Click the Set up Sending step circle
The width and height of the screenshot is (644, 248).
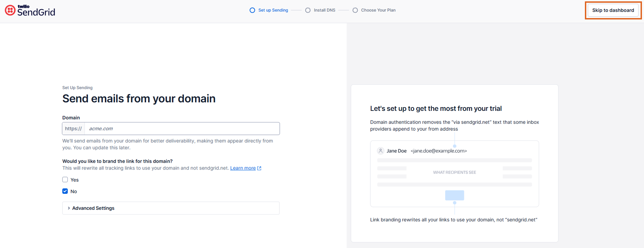click(252, 10)
